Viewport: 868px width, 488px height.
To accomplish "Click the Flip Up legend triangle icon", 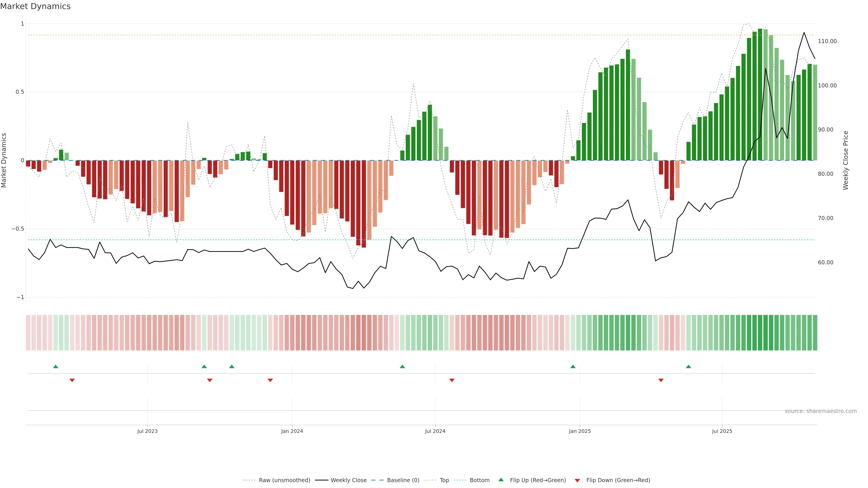I will (x=501, y=480).
